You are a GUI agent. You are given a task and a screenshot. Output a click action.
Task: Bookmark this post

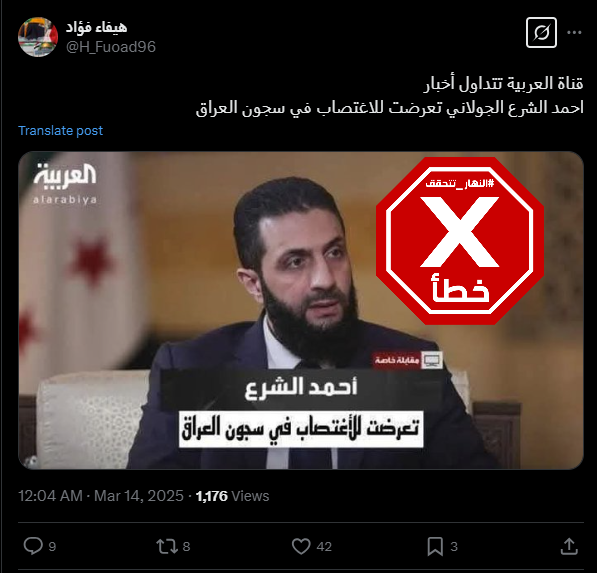pos(435,546)
